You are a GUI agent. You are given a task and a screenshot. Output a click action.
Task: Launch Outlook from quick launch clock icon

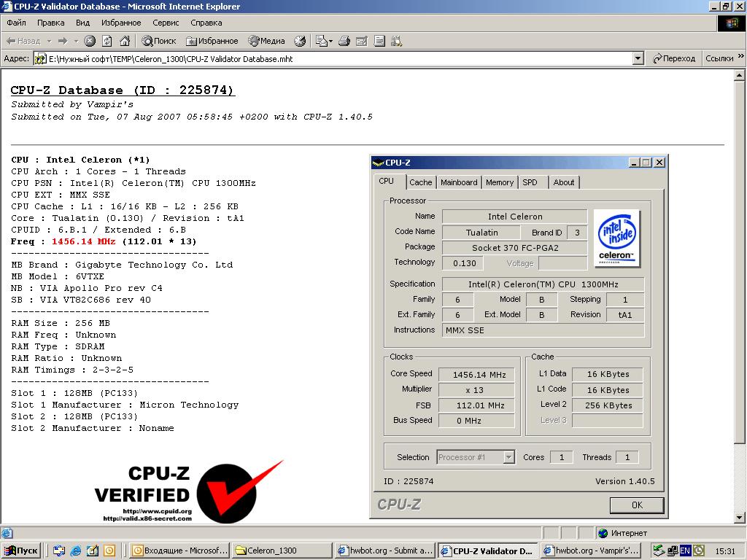pos(109,551)
